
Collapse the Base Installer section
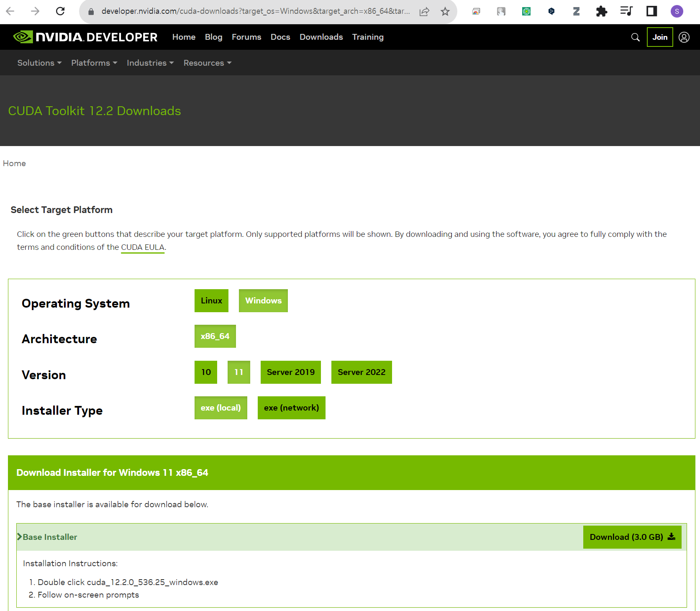point(47,537)
